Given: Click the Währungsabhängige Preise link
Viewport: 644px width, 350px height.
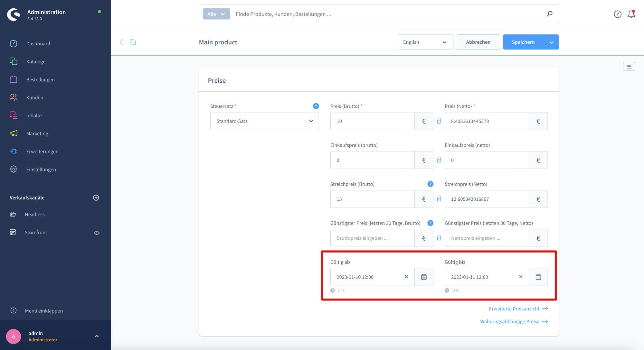Looking at the screenshot, I should (x=514, y=321).
